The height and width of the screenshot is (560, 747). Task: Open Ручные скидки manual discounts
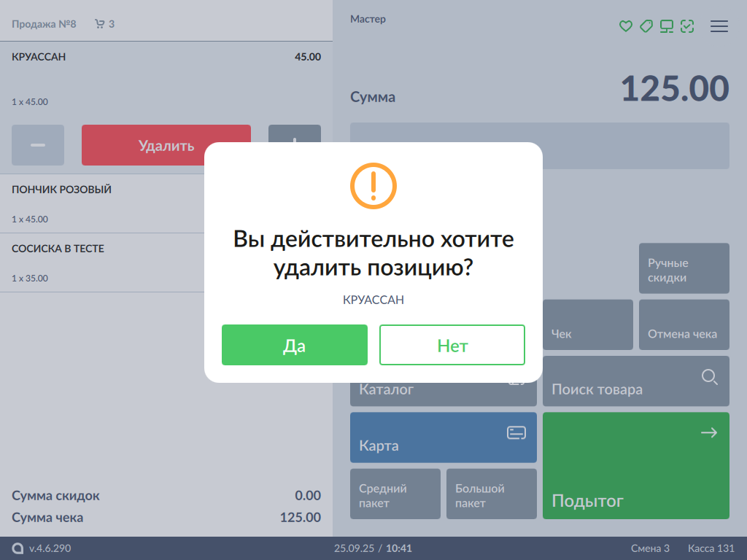click(x=684, y=270)
